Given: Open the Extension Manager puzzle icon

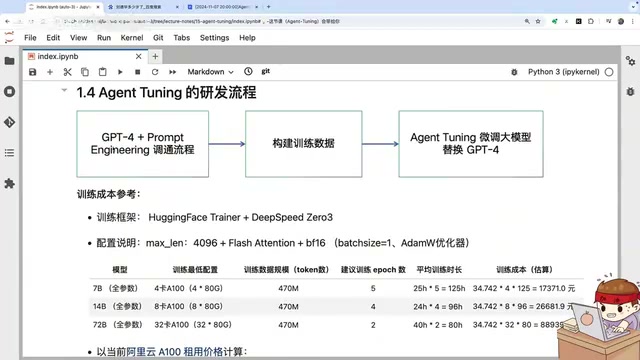Looking at the screenshot, I should point(9,184).
